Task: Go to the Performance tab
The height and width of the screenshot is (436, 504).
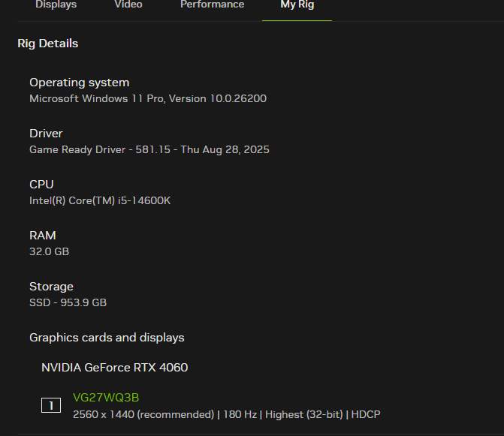Action: coord(212,5)
